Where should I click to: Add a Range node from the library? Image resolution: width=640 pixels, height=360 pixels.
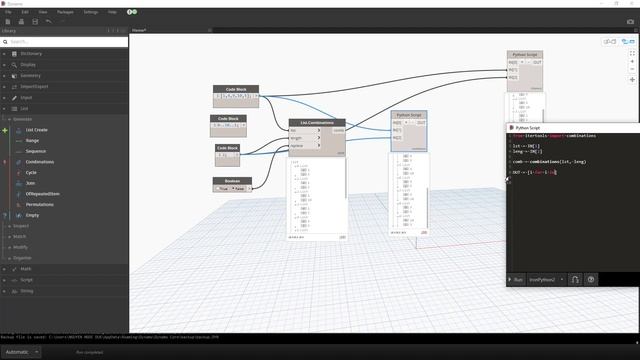click(x=32, y=141)
